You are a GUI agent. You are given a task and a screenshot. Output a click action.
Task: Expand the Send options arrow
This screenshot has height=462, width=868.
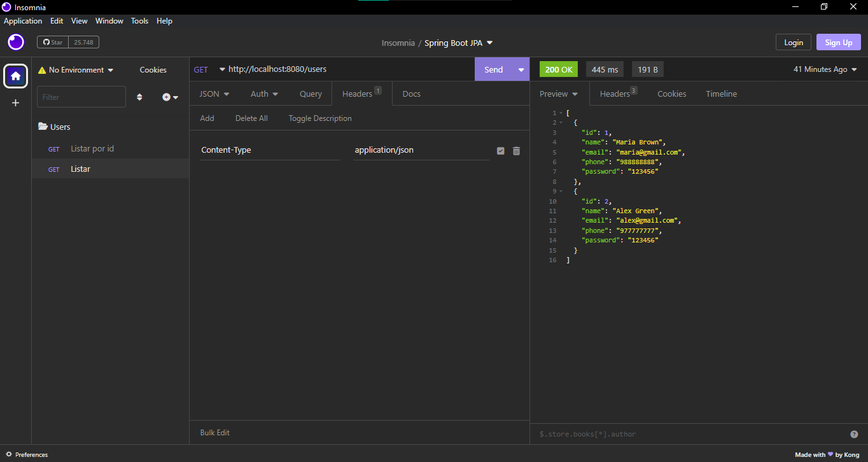pyautogui.click(x=521, y=69)
